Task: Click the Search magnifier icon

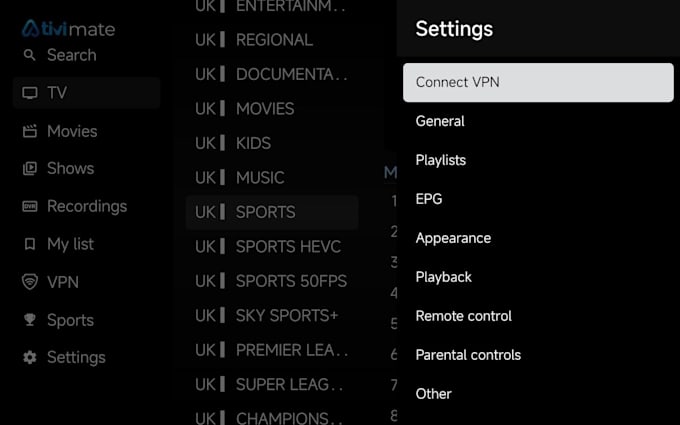Action: 29,55
